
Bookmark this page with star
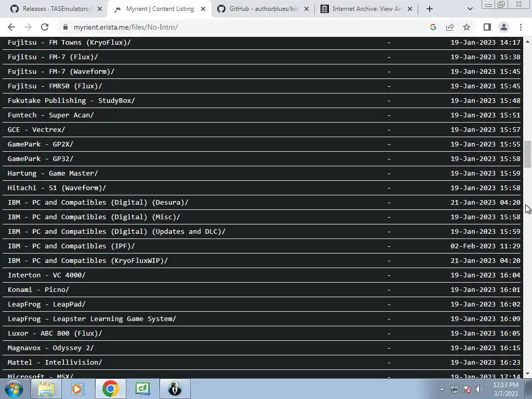(x=467, y=27)
